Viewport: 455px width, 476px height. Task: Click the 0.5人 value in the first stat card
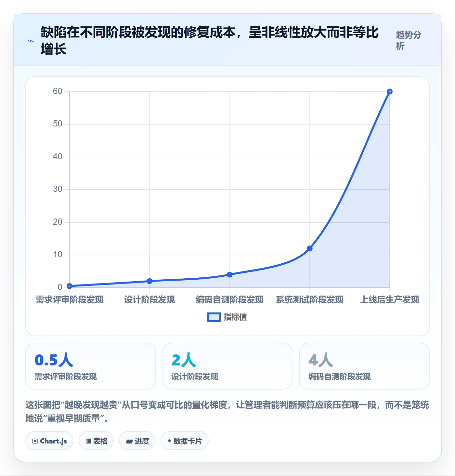[54, 360]
